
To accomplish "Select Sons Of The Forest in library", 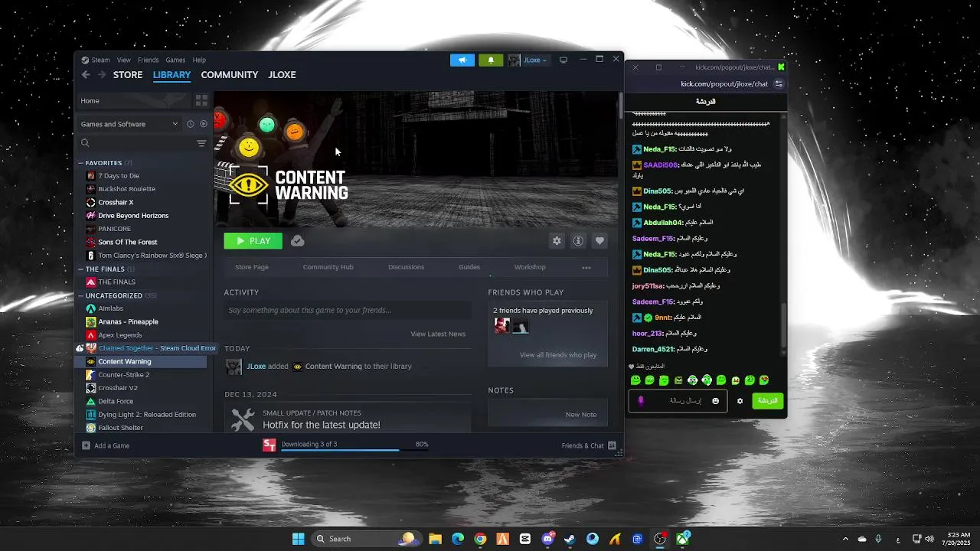I will coord(127,242).
